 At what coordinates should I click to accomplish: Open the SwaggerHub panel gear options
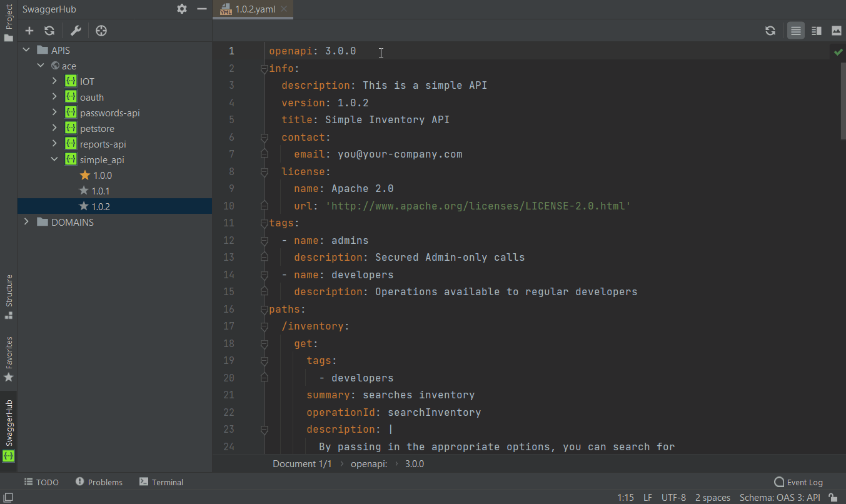(x=182, y=9)
